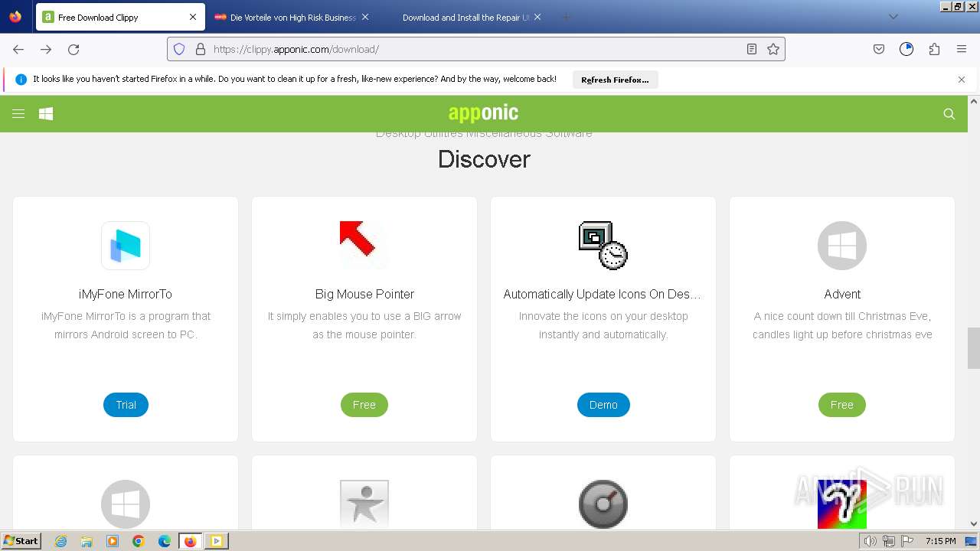Click the tracking protection shield icon
The width and height of the screenshot is (980, 551).
coord(179,49)
